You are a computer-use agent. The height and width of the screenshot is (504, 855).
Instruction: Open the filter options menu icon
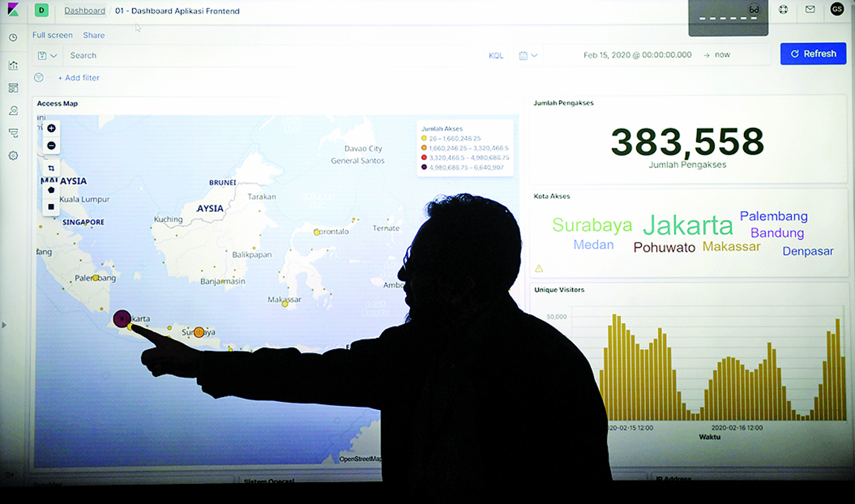coord(39,77)
